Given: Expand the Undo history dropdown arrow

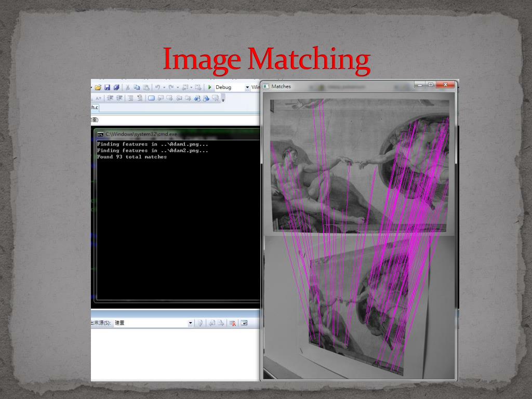Looking at the screenshot, I should coord(164,87).
